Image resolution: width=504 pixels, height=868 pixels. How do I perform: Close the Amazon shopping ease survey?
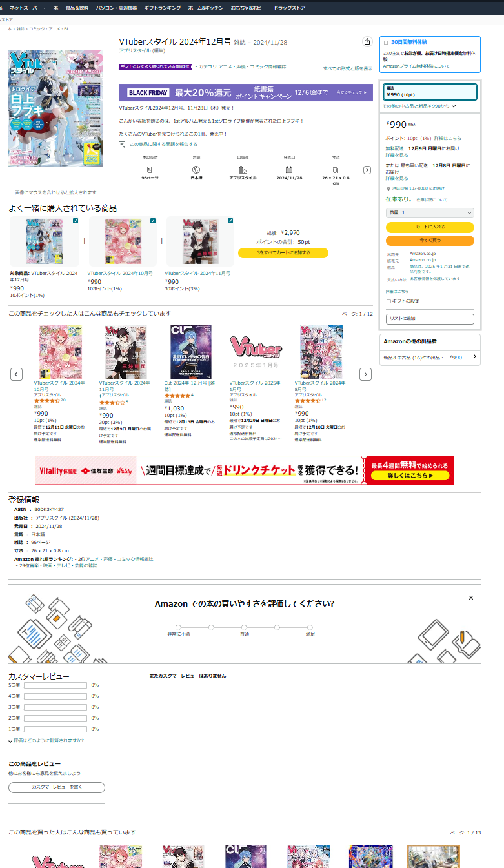click(x=471, y=598)
